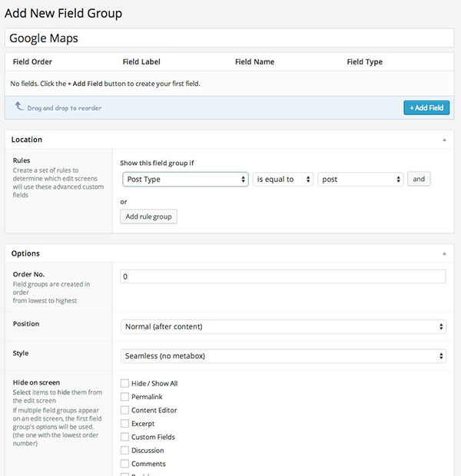This screenshot has height=476, width=461.
Task: Tick the Content Editor checkbox
Action: [124, 410]
